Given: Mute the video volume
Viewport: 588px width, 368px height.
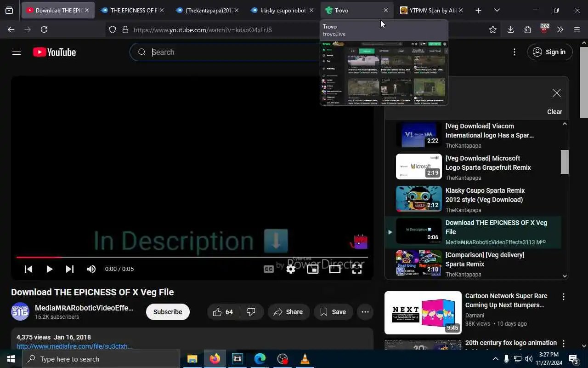Looking at the screenshot, I should point(91,269).
